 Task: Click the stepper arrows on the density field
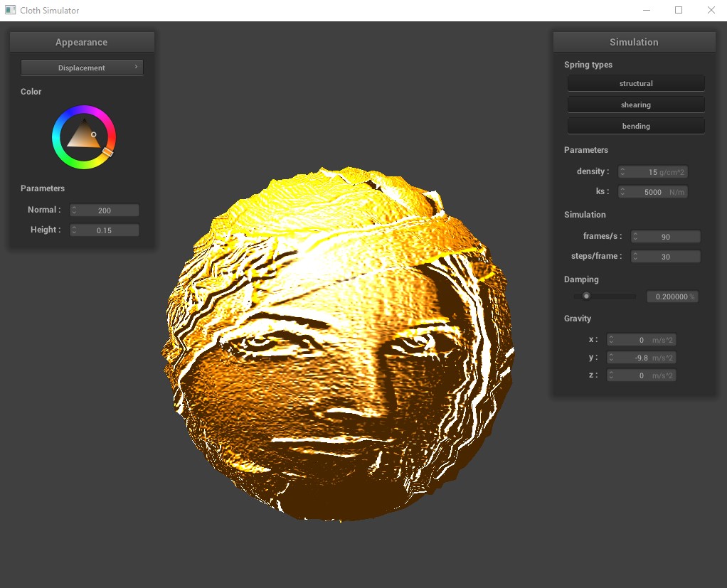[622, 172]
